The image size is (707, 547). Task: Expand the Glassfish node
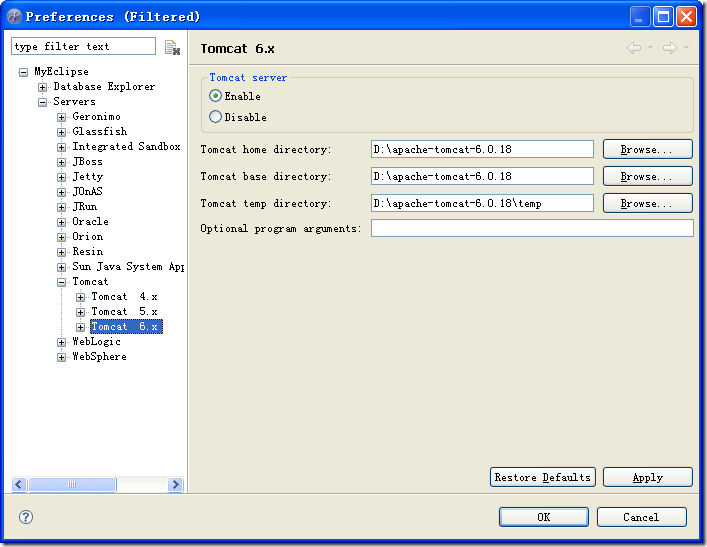(61, 132)
